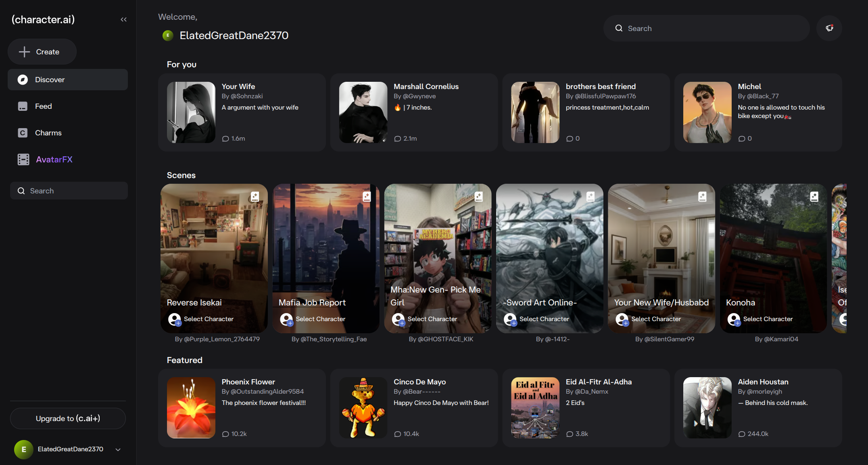Image resolution: width=868 pixels, height=465 pixels.
Task: Collapse the sidebar with the double-chevron icon
Action: tap(123, 19)
